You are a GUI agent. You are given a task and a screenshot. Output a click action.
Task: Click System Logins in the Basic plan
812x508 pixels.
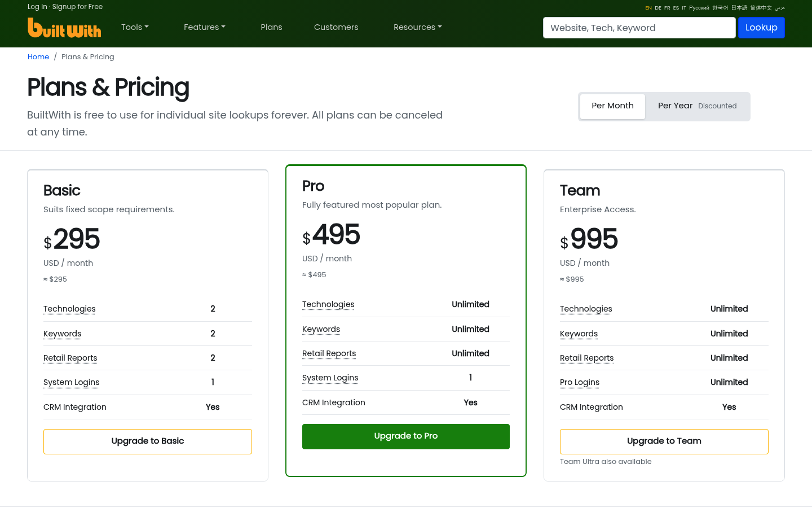[71, 382]
